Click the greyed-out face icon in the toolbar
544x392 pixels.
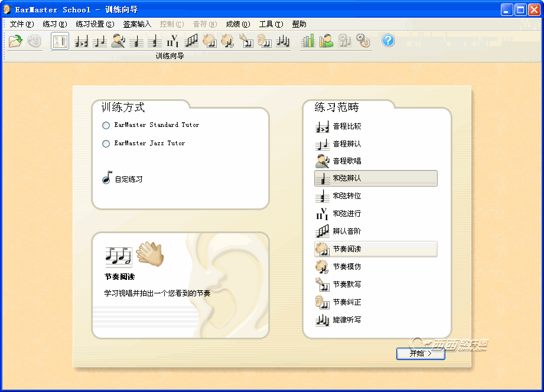(34, 41)
